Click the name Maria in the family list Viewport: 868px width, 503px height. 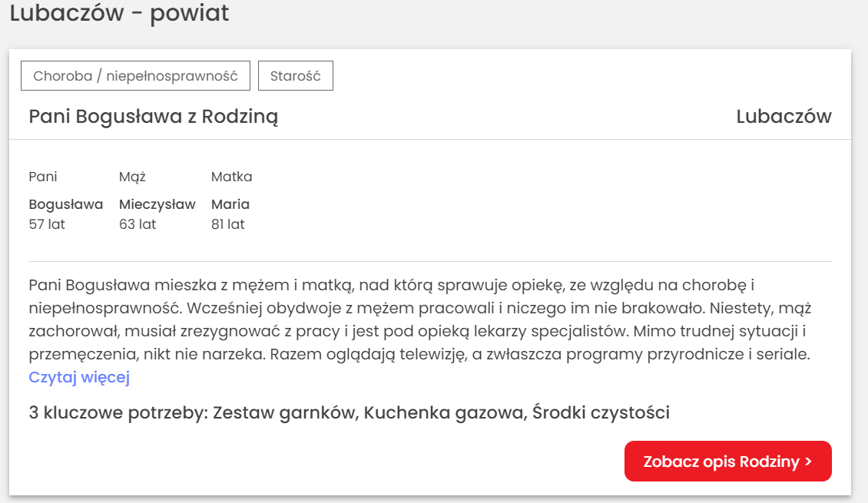(230, 204)
